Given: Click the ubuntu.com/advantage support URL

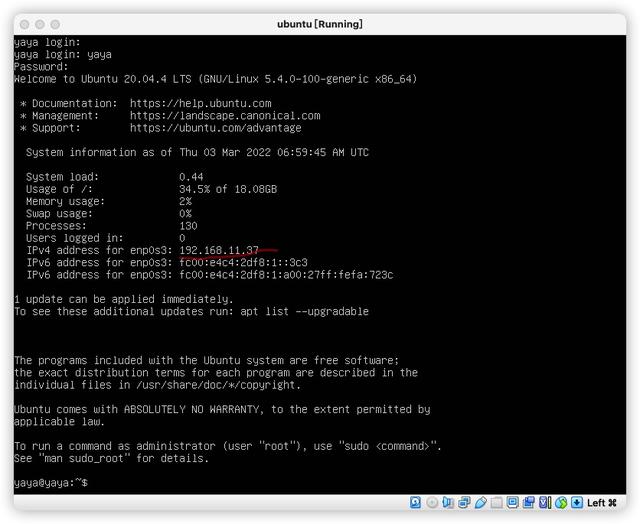Looking at the screenshot, I should (x=216, y=128).
